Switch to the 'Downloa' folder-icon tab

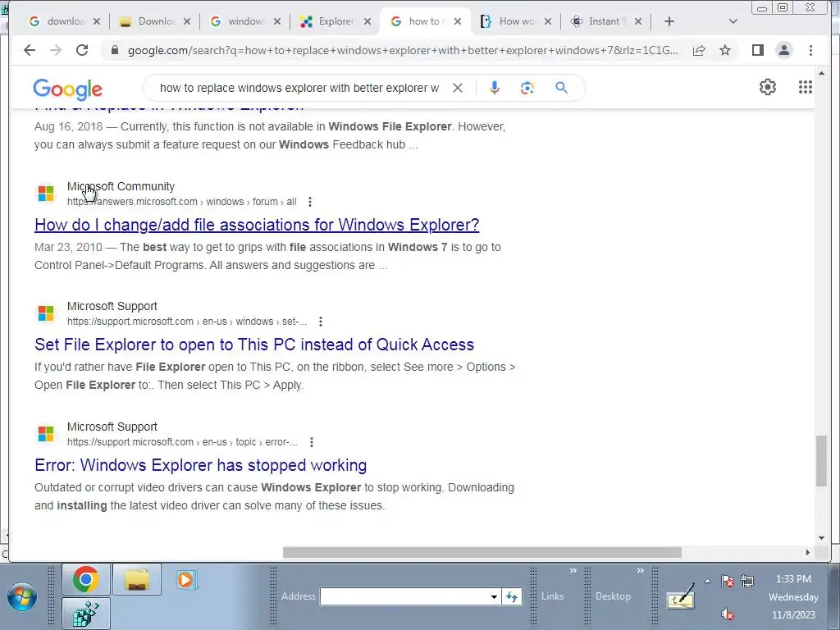(148, 21)
